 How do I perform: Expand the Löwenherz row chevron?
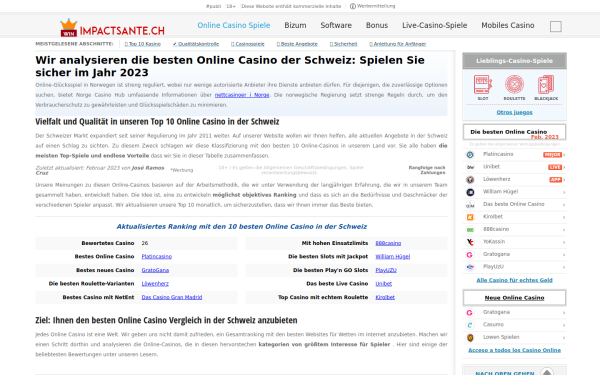tap(564, 179)
